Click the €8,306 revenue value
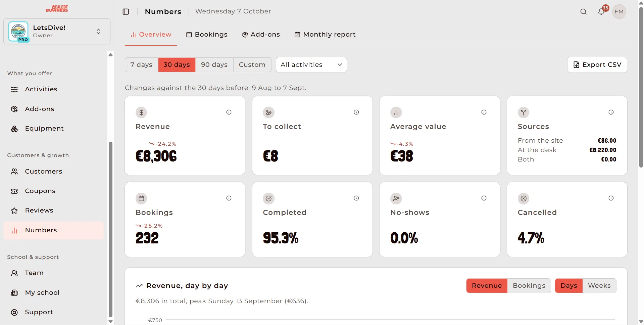The height and width of the screenshot is (325, 644). point(156,156)
